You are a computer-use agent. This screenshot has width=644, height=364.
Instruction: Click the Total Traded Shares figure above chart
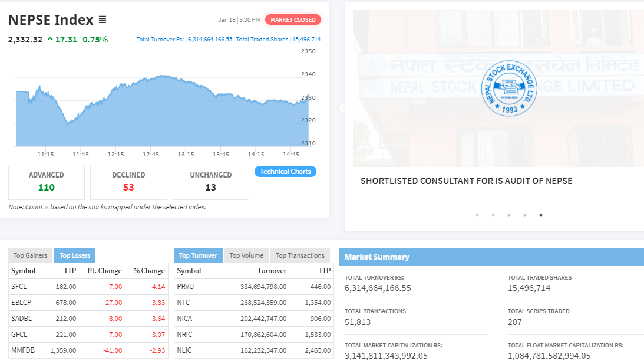click(279, 40)
